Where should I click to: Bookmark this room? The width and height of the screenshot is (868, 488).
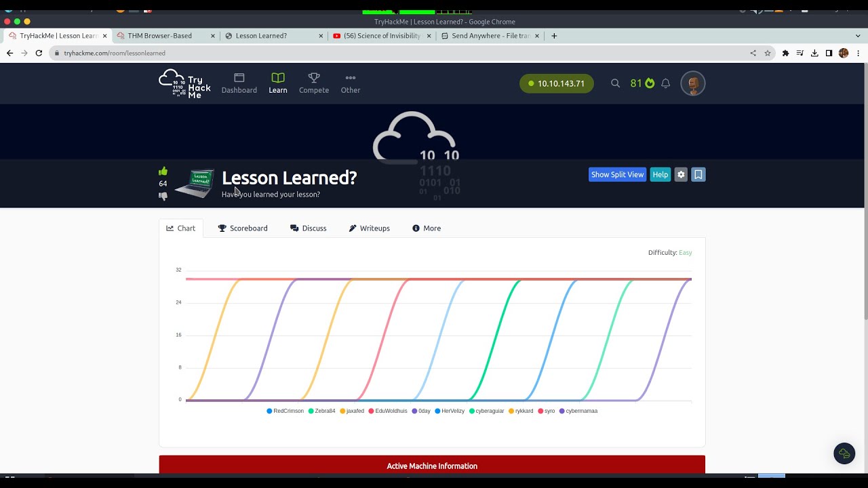click(x=698, y=174)
